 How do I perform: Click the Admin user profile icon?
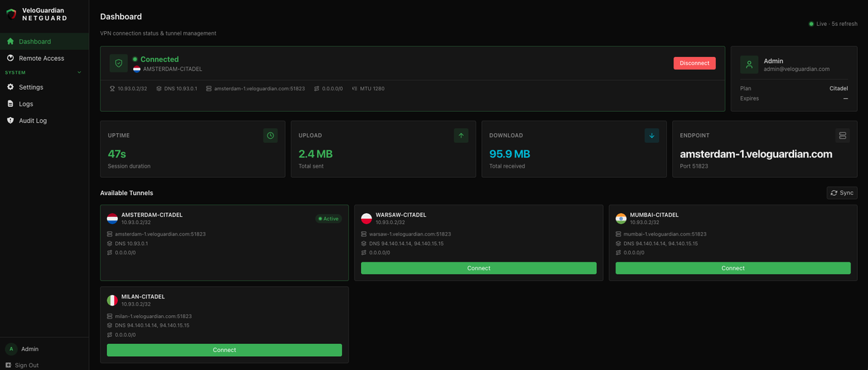[749, 64]
